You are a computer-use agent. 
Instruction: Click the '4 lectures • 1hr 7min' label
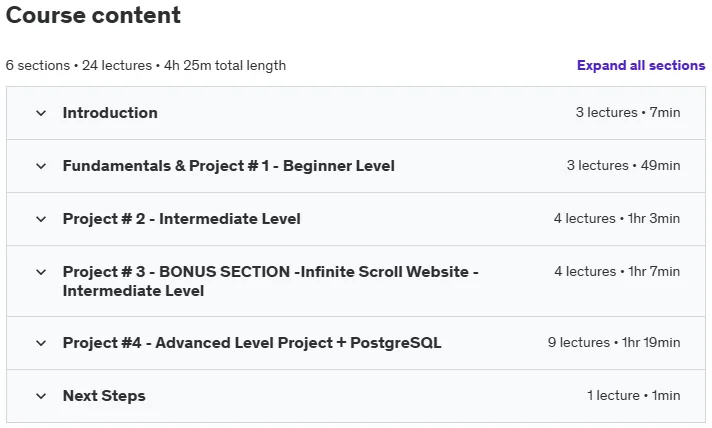(x=617, y=271)
